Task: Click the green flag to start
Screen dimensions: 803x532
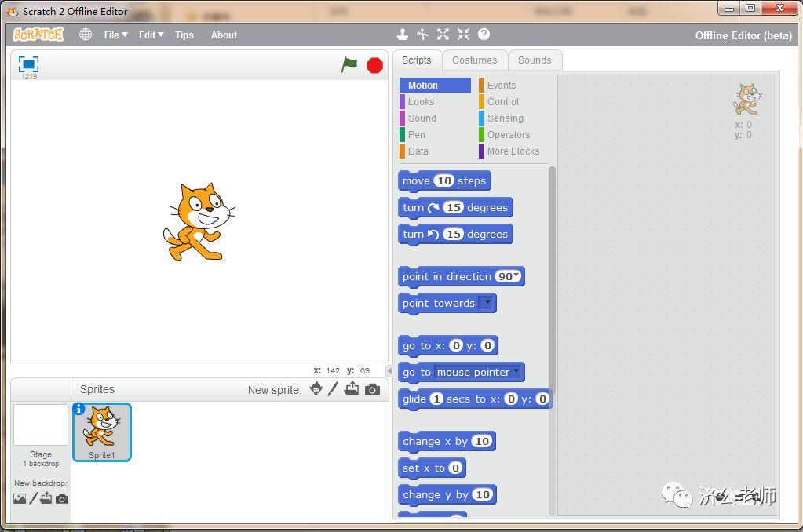Action: (x=349, y=65)
